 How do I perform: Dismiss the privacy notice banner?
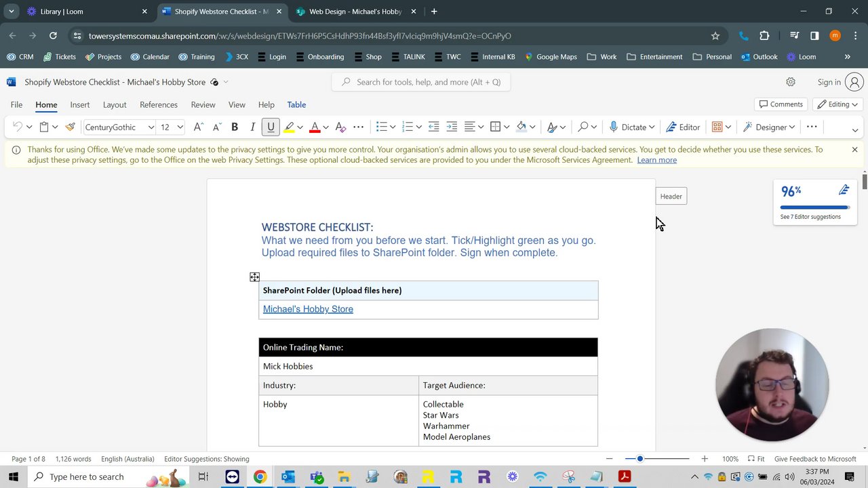coord(854,150)
